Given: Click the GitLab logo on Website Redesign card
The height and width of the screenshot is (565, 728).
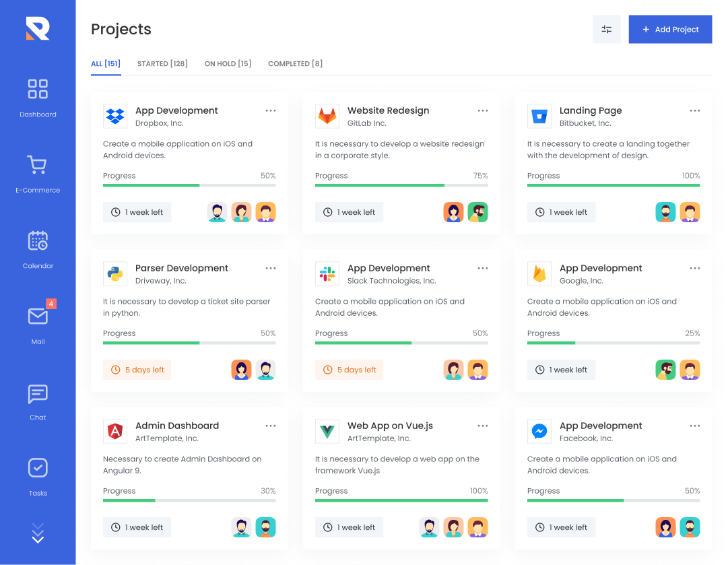Looking at the screenshot, I should (x=327, y=116).
